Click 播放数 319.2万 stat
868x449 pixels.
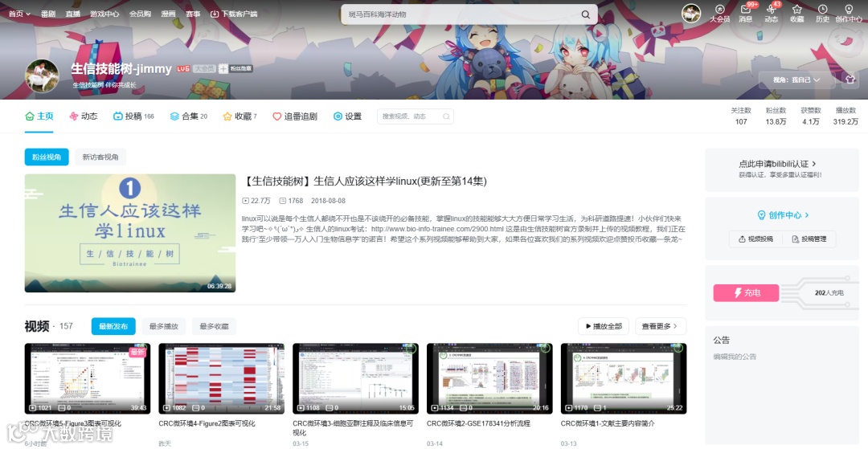point(845,116)
